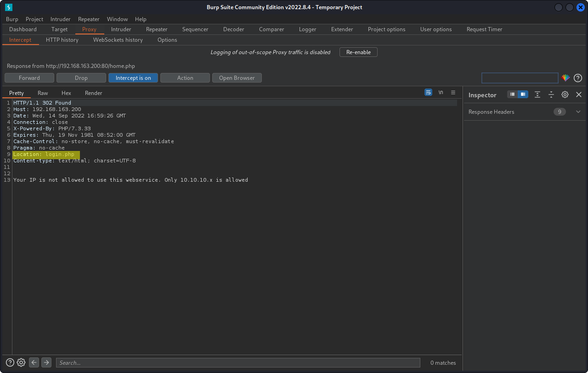Click the highlighted Location: login.php header line
Viewport: 588px width, 373px height.
click(44, 154)
